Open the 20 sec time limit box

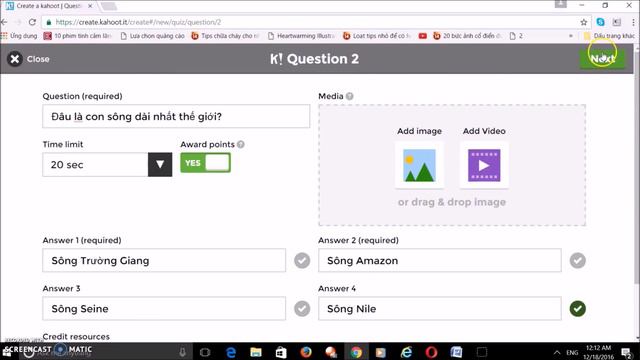[95, 164]
